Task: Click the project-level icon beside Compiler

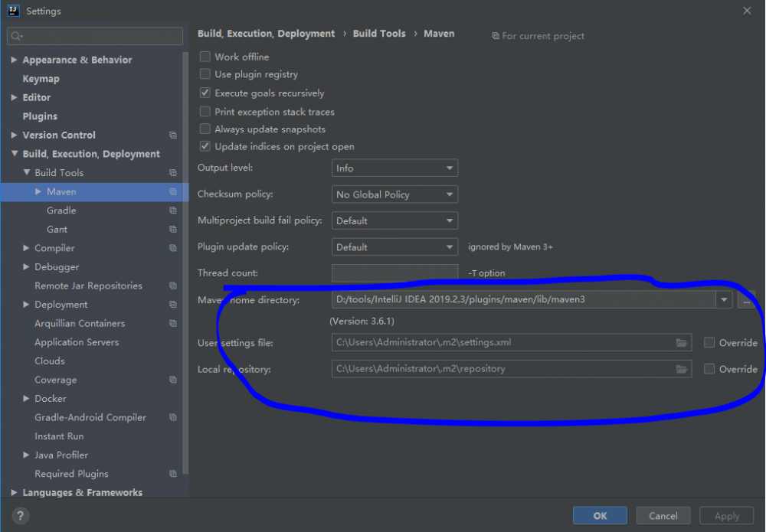Action: click(x=173, y=248)
